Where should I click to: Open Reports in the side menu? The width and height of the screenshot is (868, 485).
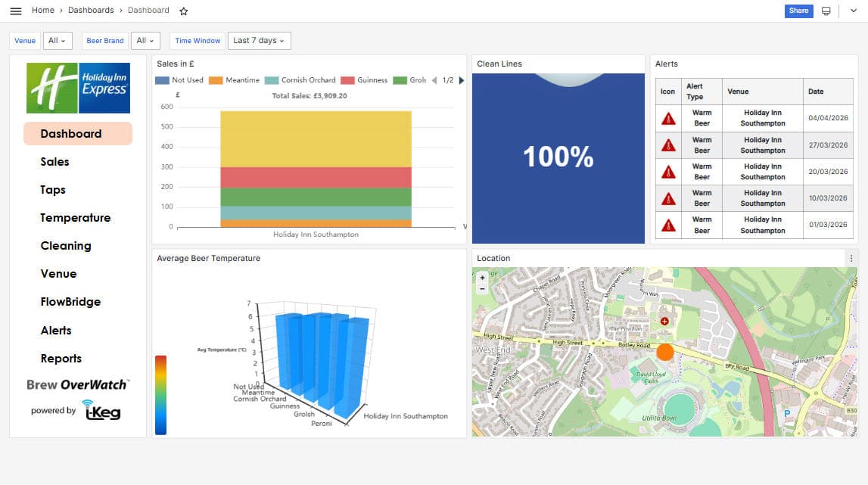click(61, 358)
